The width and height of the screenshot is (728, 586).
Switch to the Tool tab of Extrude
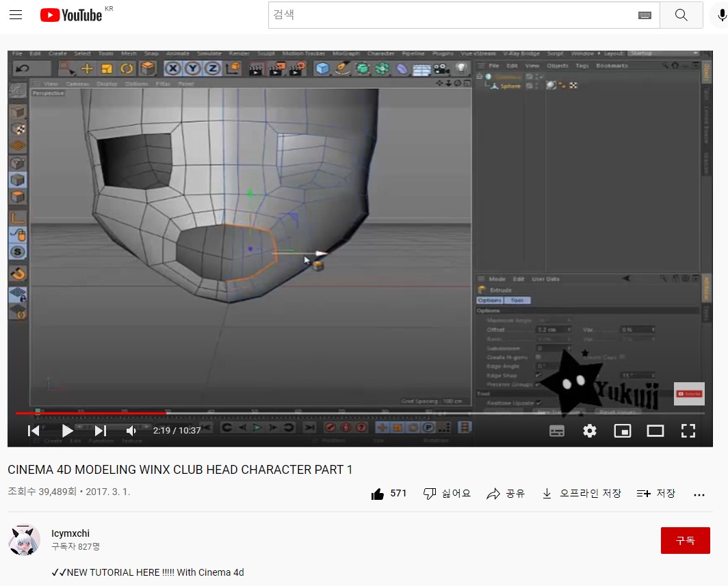517,301
